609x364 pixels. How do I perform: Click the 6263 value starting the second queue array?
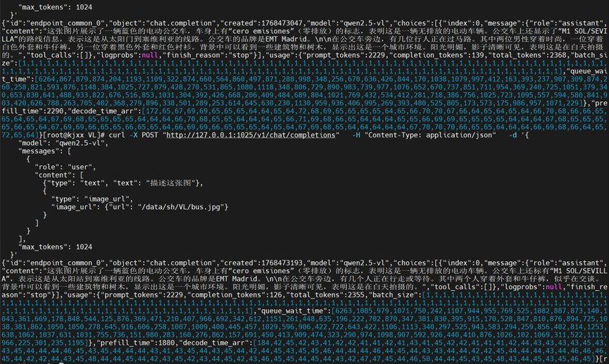344,310
